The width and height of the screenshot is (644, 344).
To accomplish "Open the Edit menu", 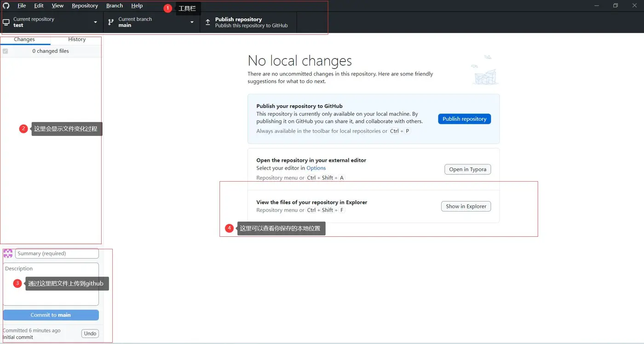I will pyautogui.click(x=39, y=6).
